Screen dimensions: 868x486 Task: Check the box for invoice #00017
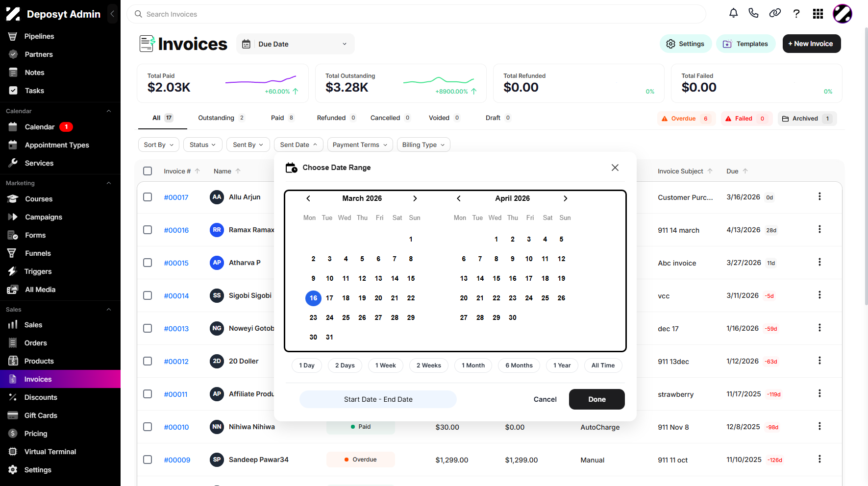tap(148, 197)
